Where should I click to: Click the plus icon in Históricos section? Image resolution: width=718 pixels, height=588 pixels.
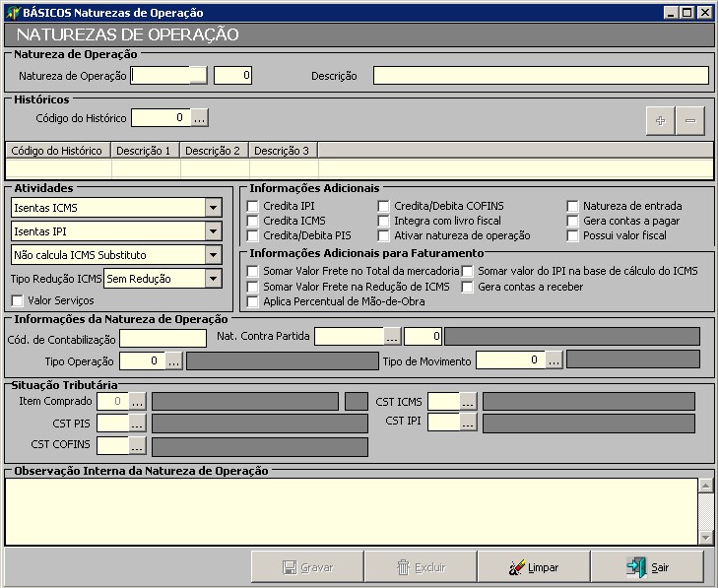click(660, 120)
